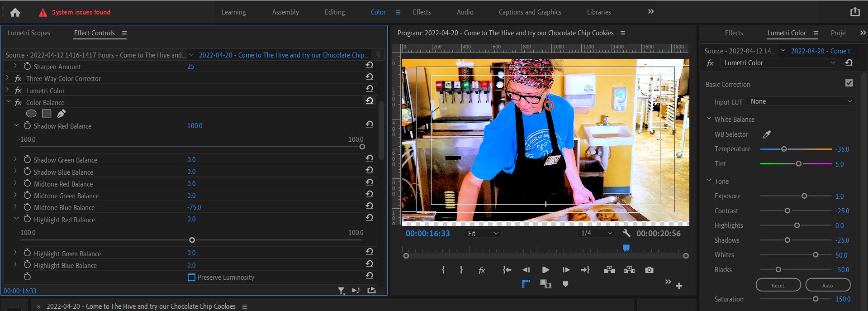
Task: Step forward one frame
Action: [566, 270]
